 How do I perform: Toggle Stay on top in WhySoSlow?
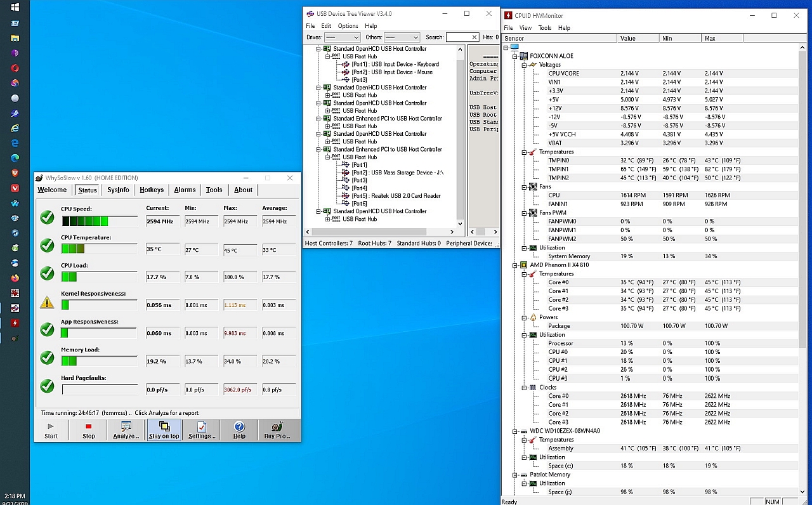(164, 430)
